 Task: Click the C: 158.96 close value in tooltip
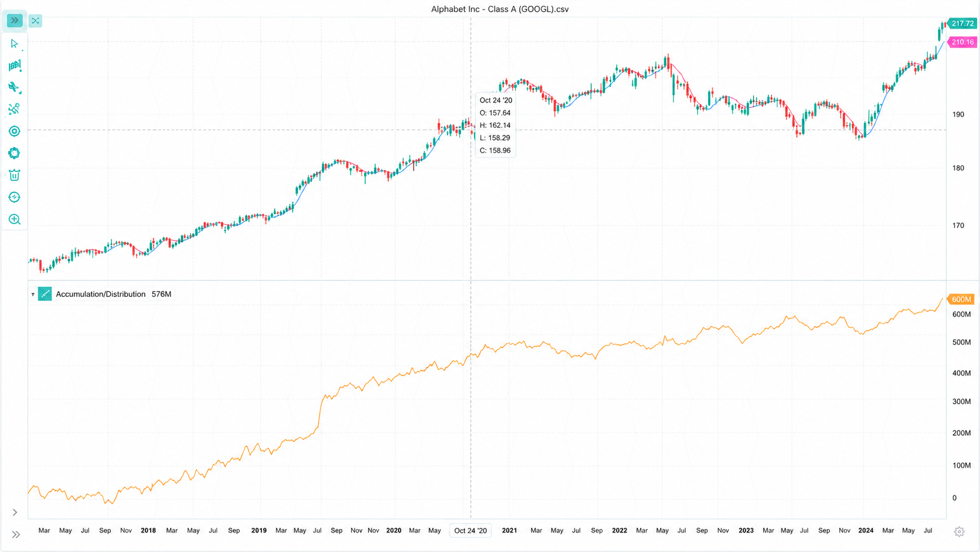point(495,151)
